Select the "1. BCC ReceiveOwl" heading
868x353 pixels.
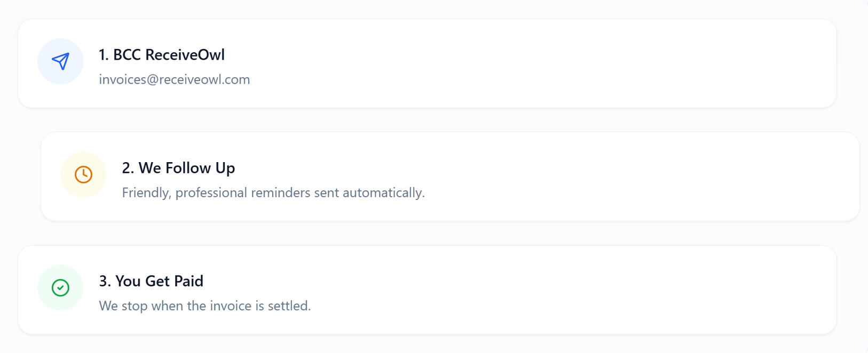[161, 55]
